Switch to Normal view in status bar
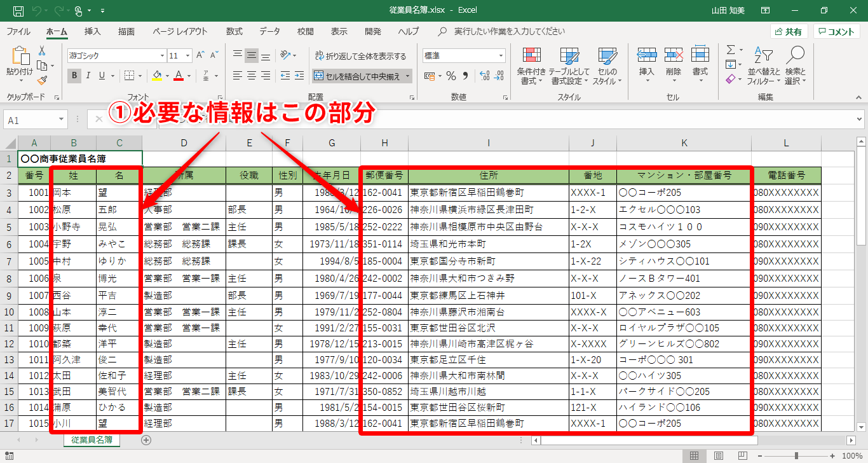 (694, 455)
